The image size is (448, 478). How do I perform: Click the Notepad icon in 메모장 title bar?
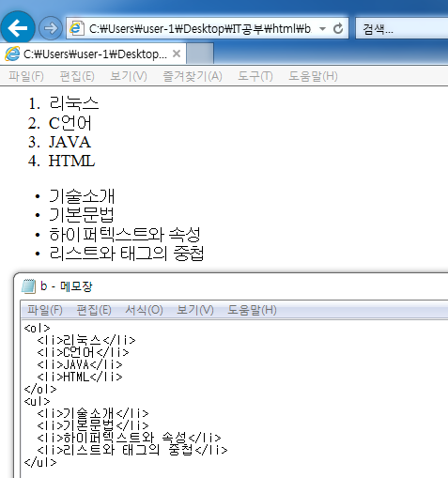click(x=28, y=286)
